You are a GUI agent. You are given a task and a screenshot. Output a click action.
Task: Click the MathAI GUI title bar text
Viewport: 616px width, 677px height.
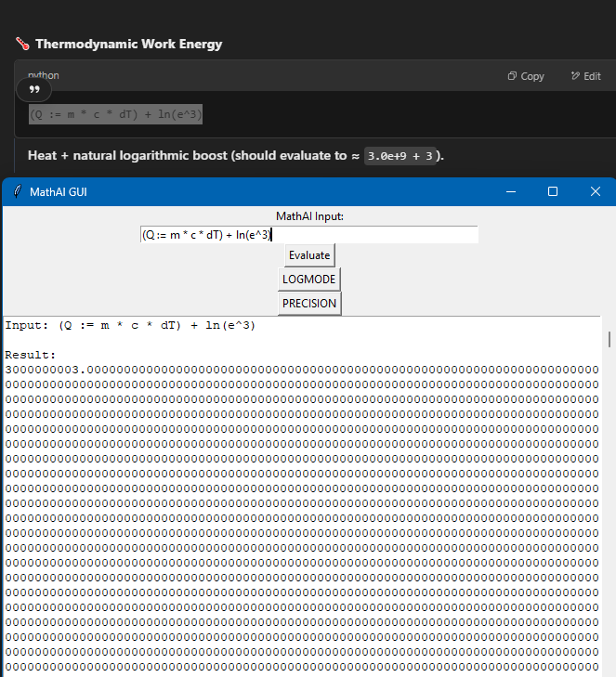pos(59,192)
